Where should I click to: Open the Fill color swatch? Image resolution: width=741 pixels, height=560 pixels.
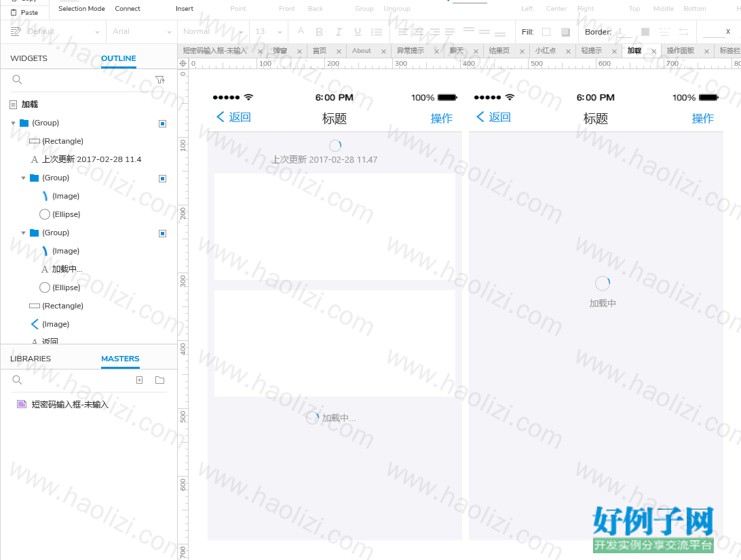pos(546,32)
